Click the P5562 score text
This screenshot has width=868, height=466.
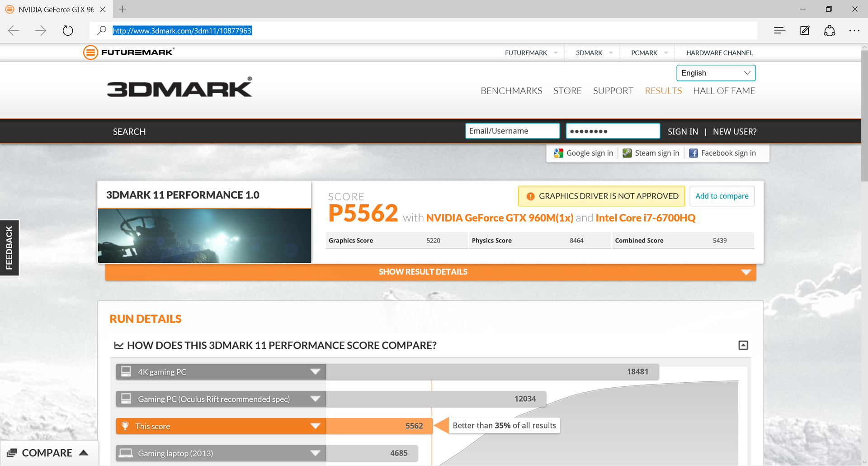pyautogui.click(x=363, y=213)
